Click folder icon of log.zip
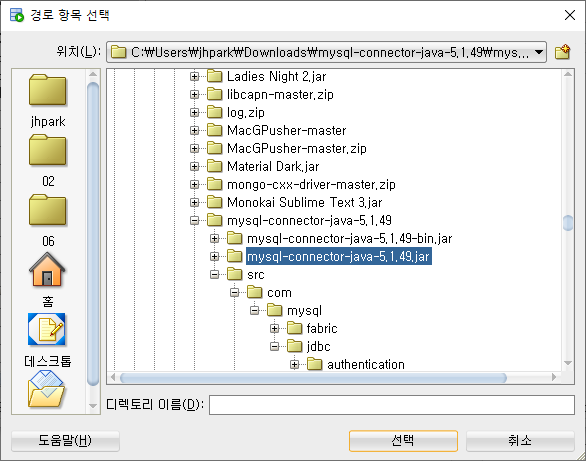 click(x=215, y=112)
